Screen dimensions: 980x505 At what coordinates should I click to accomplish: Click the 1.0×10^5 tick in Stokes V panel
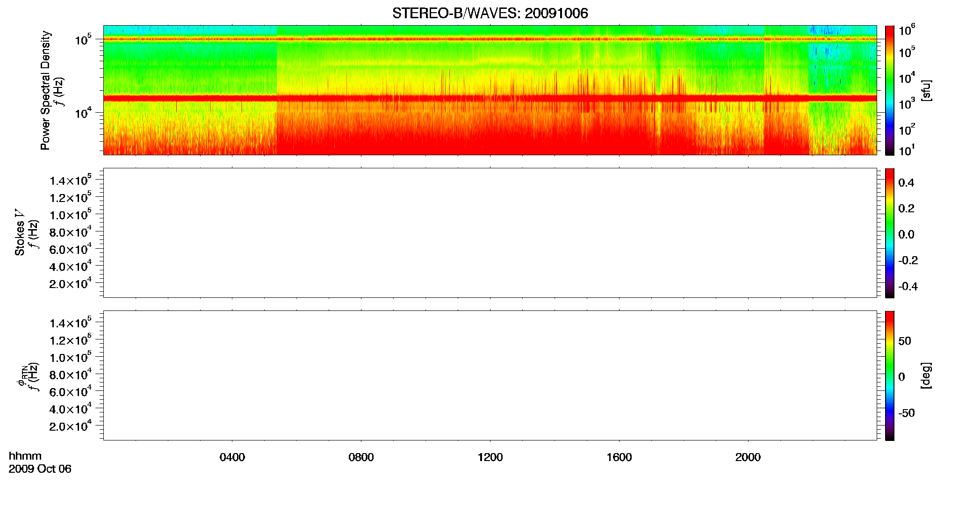click(71, 215)
